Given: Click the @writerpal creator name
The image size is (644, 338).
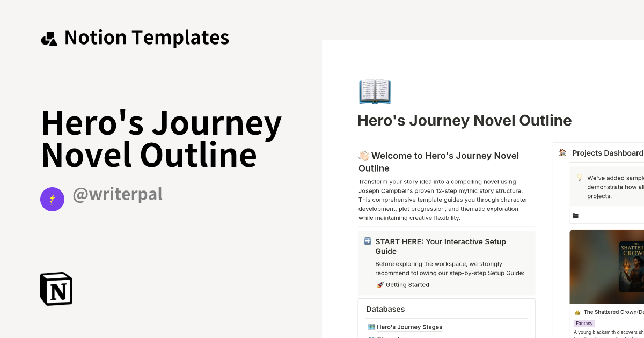Looking at the screenshot, I should [118, 194].
